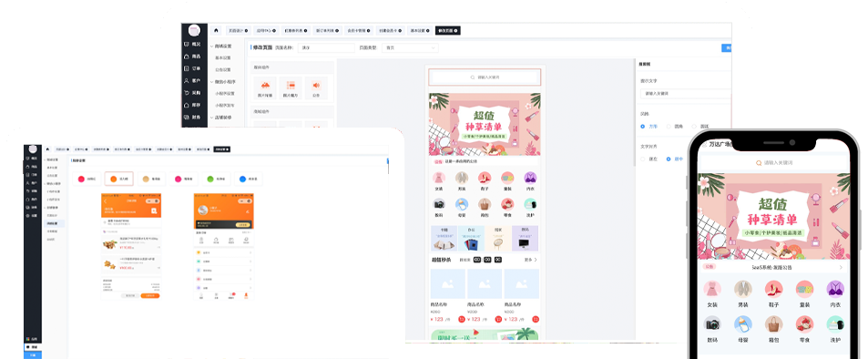Screen dimensions: 868x359
Task: Tap search field on phone mockup
Action: click(774, 163)
